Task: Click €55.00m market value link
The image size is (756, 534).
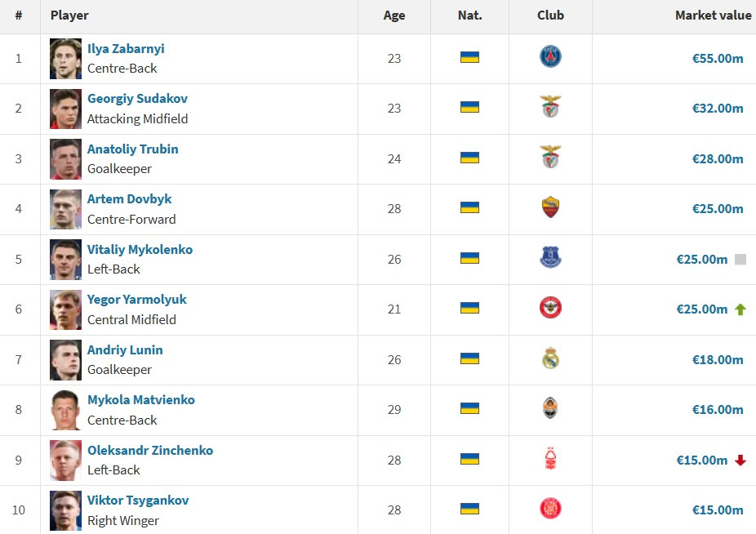Action: 718,59
